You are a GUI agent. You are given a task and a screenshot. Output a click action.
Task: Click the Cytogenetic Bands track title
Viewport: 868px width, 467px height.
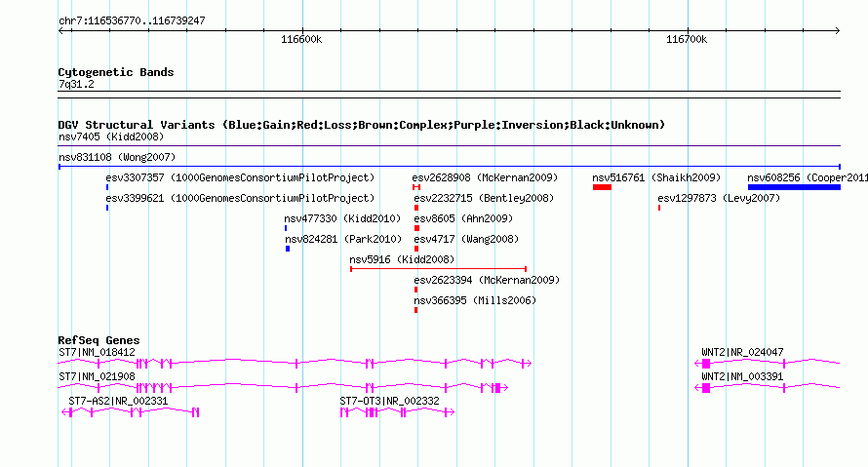(116, 72)
